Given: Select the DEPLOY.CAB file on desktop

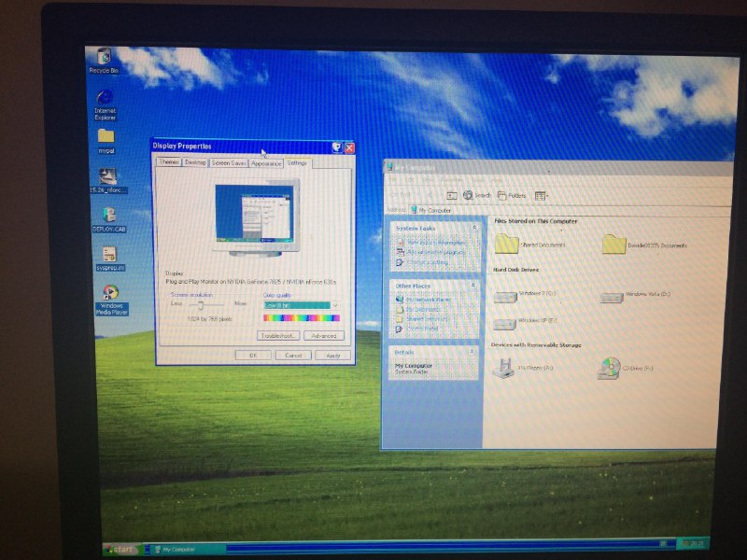Looking at the screenshot, I should [109, 219].
